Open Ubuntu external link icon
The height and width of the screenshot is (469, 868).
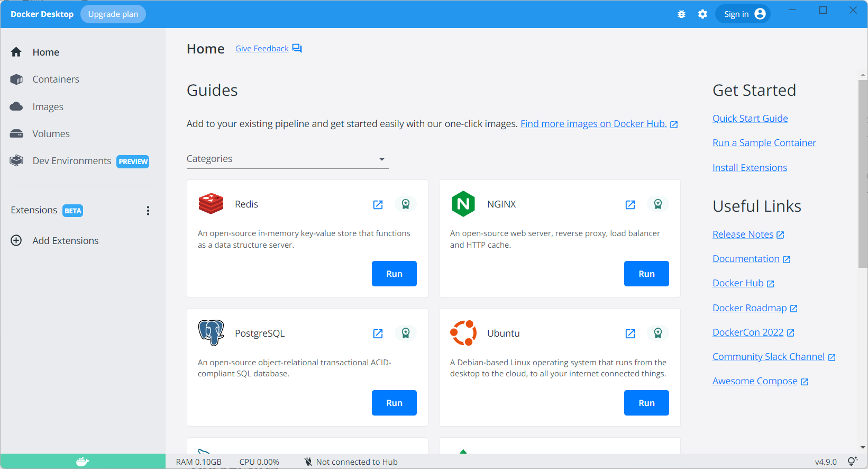tap(631, 334)
